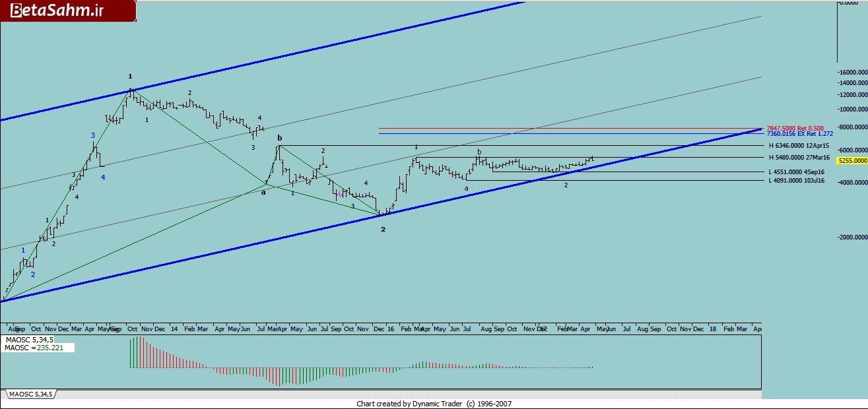Click the L 4551.0000 4Sep16 level label
868x409 pixels.
coord(796,172)
